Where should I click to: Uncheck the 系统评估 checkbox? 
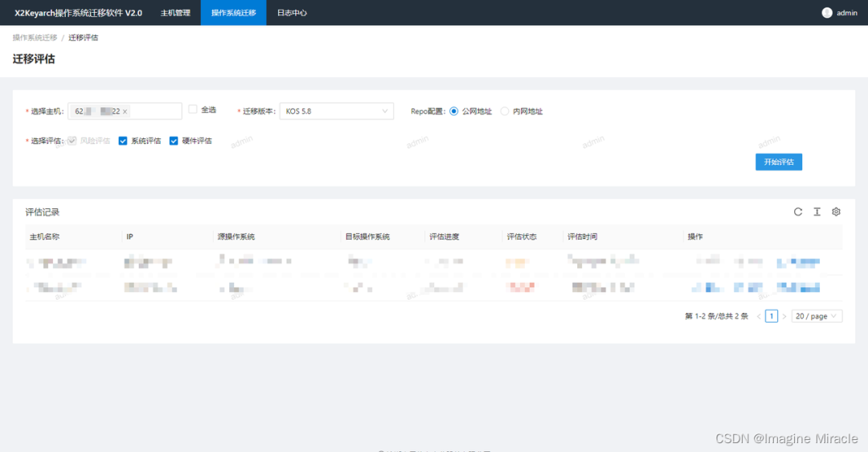123,141
